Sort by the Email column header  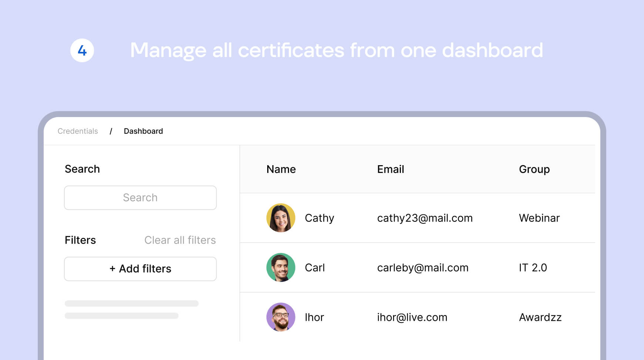pyautogui.click(x=390, y=169)
